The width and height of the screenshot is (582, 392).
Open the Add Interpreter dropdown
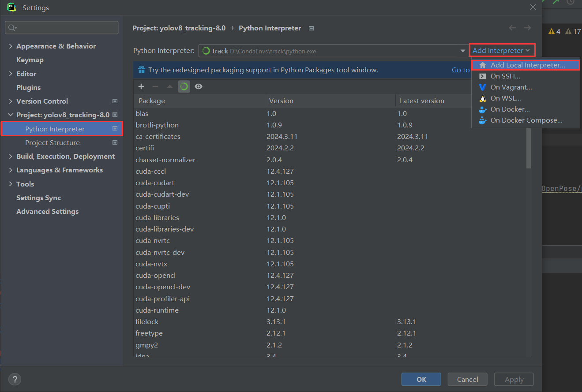pos(501,51)
